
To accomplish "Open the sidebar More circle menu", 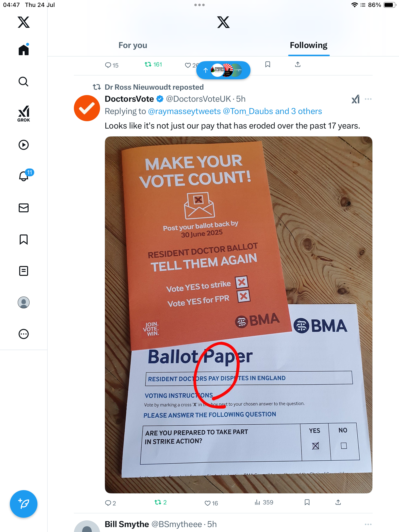I will click(24, 334).
